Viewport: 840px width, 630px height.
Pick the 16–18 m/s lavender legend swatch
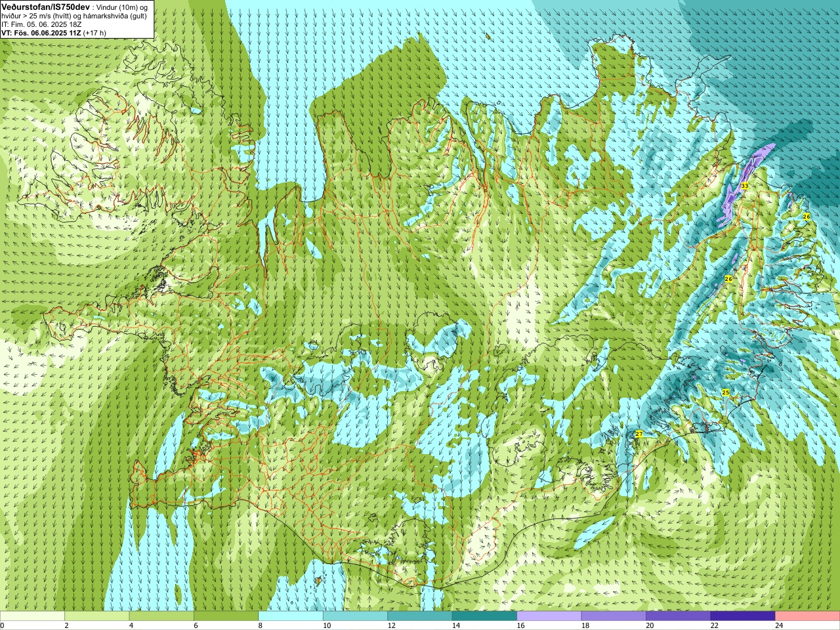[x=549, y=616]
